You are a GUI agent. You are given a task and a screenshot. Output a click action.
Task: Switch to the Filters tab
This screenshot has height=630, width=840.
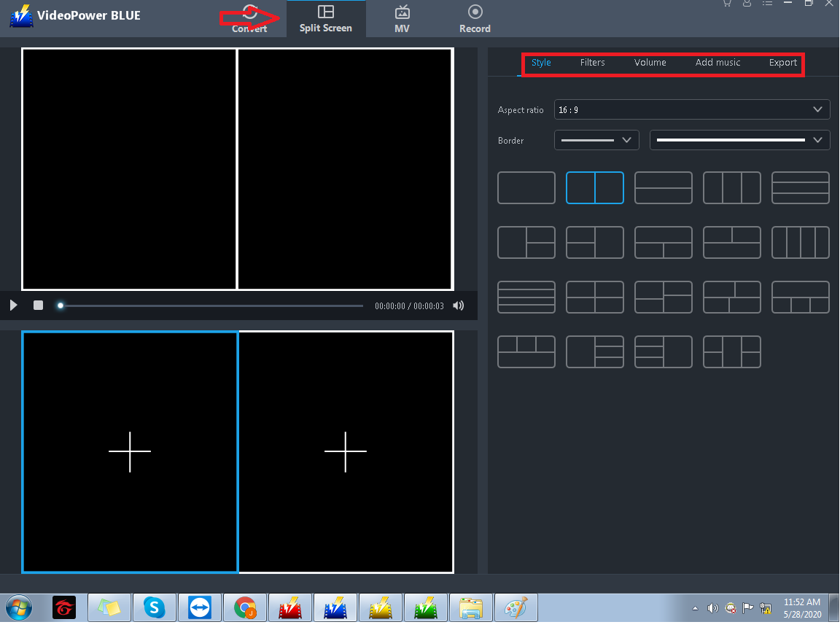pyautogui.click(x=592, y=63)
